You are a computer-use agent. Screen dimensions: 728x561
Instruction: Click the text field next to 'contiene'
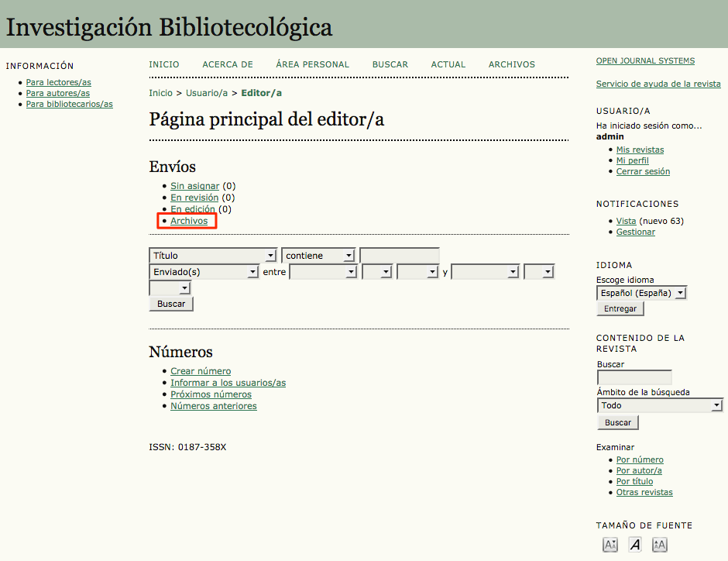pyautogui.click(x=399, y=256)
